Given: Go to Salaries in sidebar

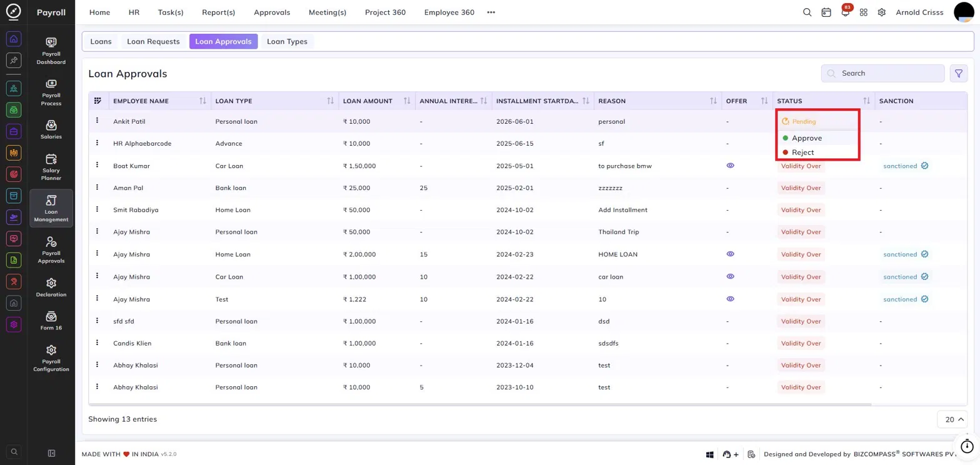Looking at the screenshot, I should 51,129.
